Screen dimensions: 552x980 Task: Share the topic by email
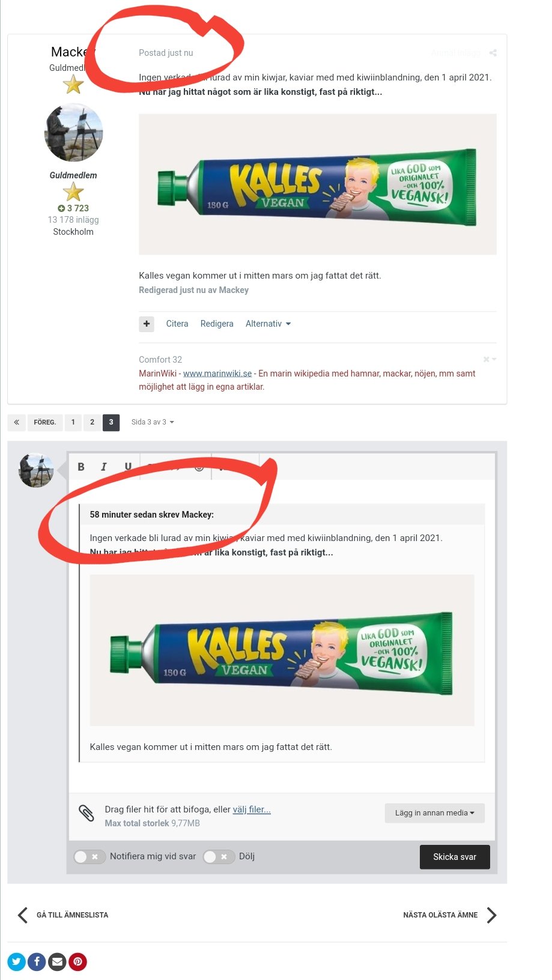57,962
